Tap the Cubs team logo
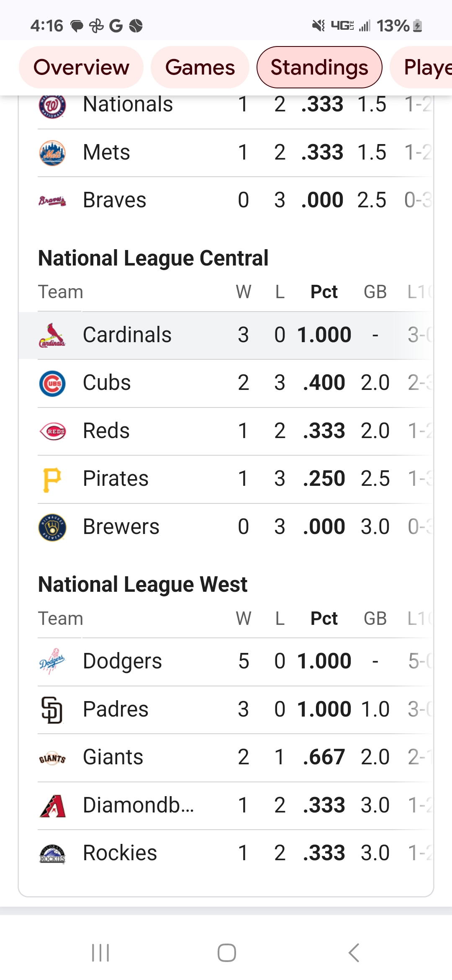 [52, 383]
